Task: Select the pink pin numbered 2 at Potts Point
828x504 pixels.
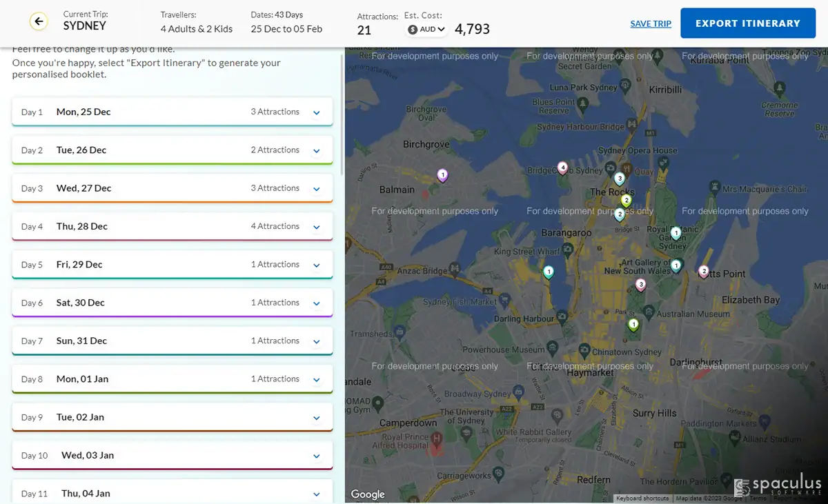Action: 704,272
